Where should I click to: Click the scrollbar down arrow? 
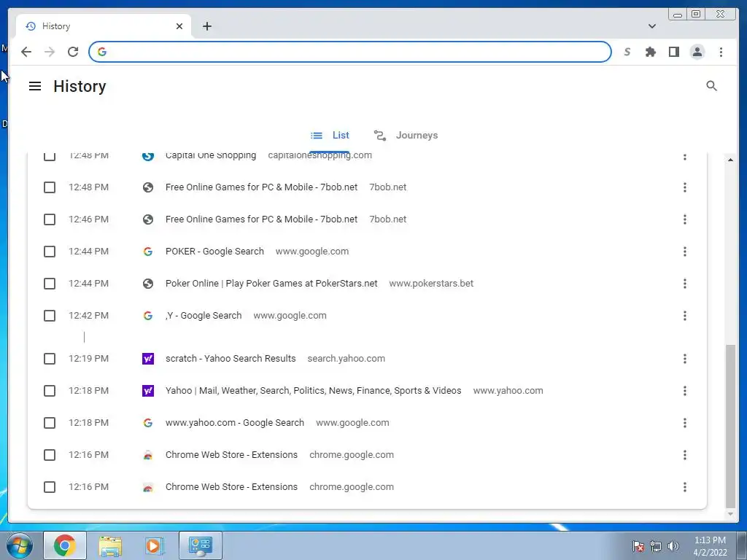click(x=730, y=514)
